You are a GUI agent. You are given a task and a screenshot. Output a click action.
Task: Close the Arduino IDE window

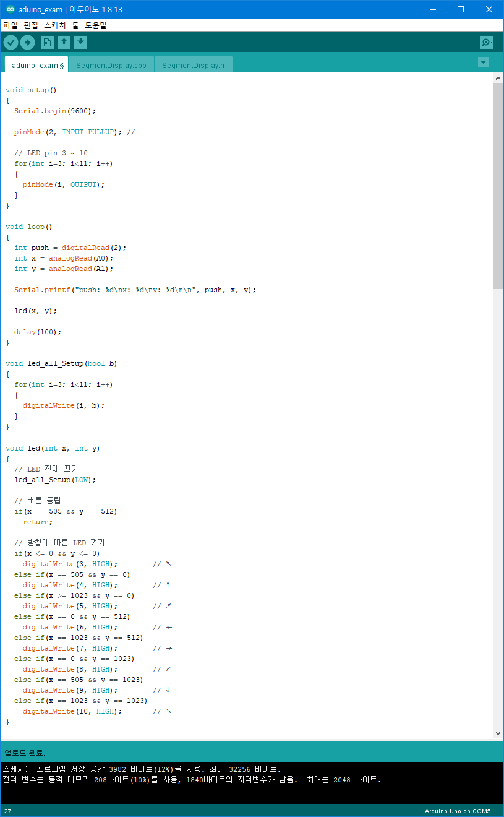coord(489,9)
